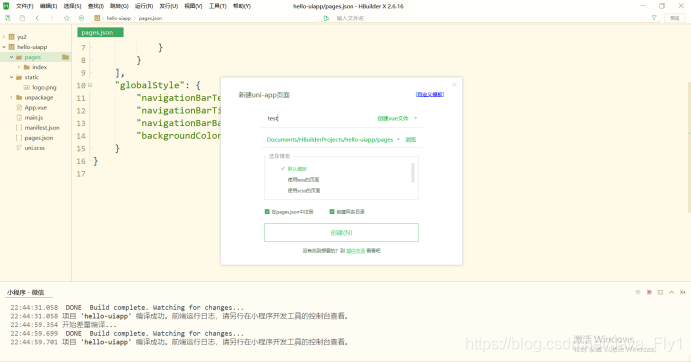Click the preview button at top right

[675, 18]
